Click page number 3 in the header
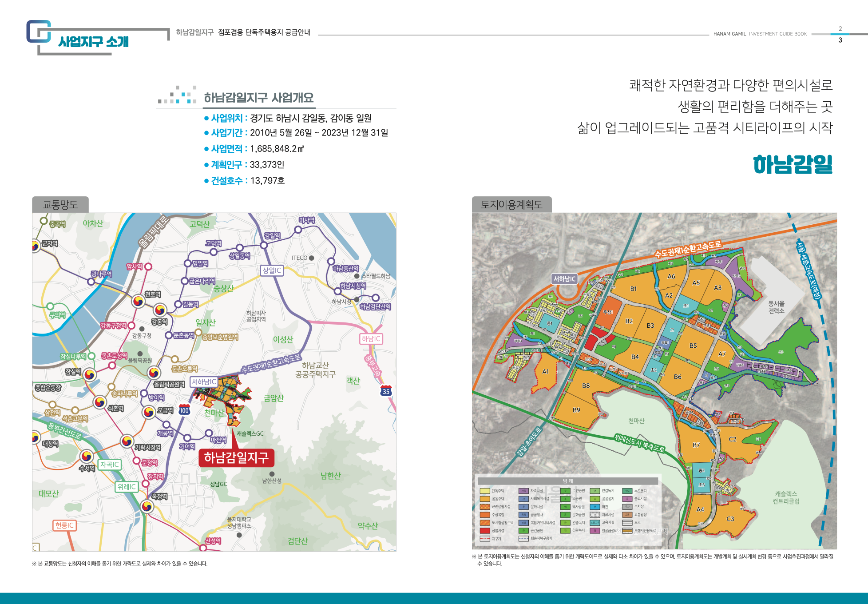This screenshot has height=604, width=868. 840,40
